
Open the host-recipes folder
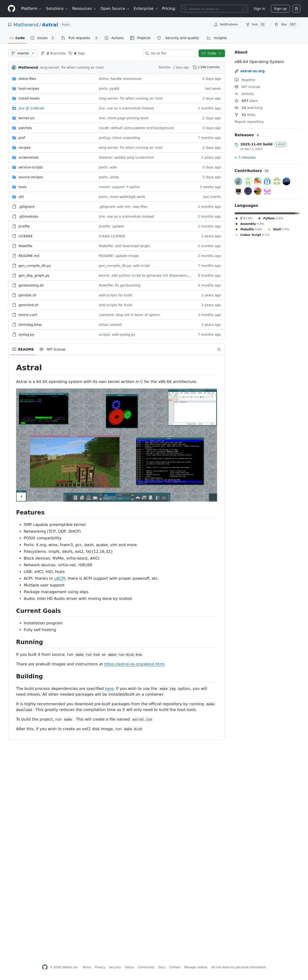pos(29,89)
